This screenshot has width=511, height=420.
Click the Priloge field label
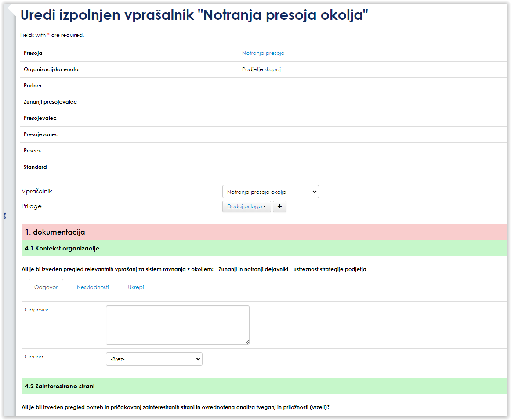pyautogui.click(x=32, y=206)
